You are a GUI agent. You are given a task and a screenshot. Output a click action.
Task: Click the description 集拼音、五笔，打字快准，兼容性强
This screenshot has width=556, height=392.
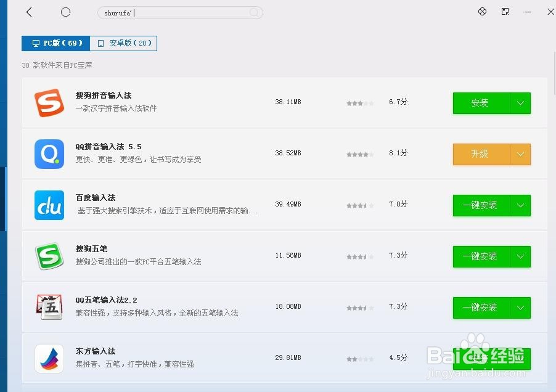134,364
